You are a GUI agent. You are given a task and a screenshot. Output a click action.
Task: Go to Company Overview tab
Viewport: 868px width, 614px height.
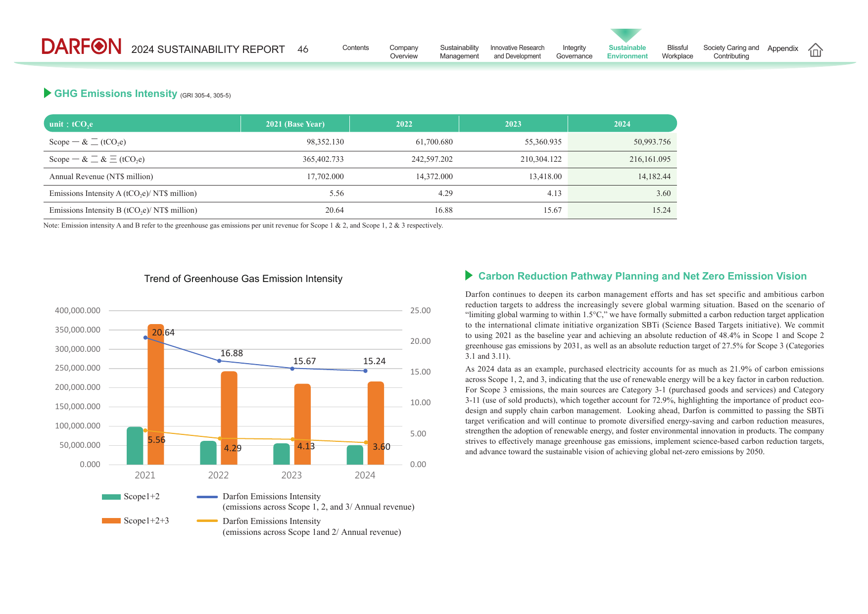coord(404,52)
